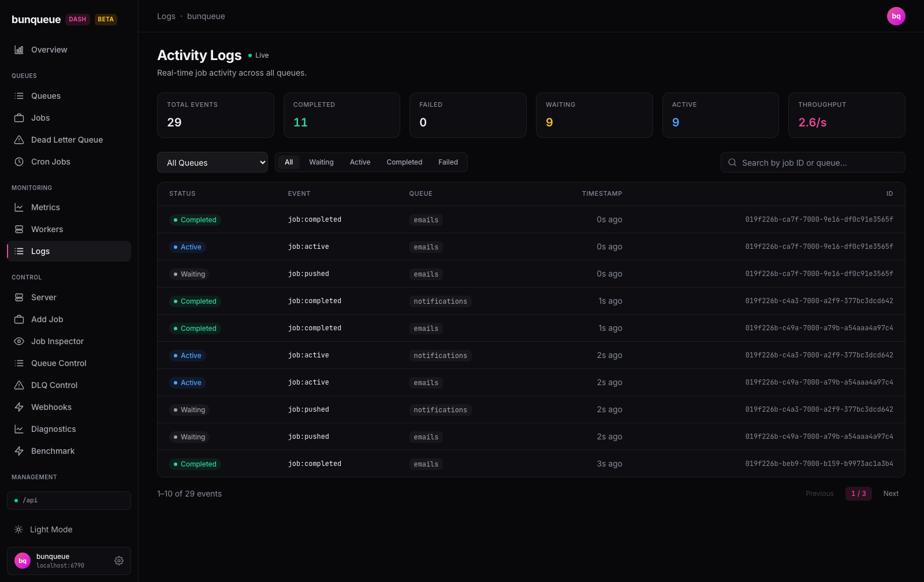Click settings gear next to bunqueue server
Viewport: 924px width, 582px height.
coord(119,561)
